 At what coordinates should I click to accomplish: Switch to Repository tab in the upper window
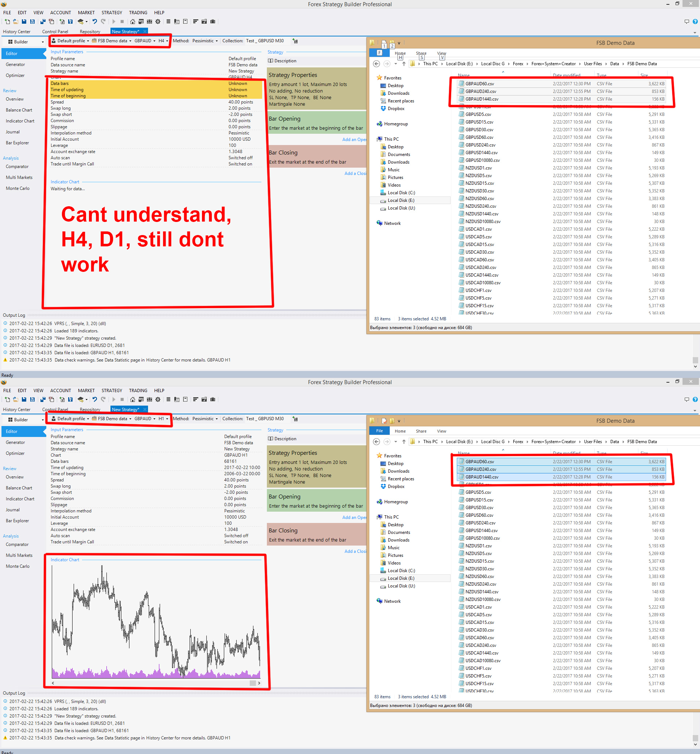tap(90, 32)
